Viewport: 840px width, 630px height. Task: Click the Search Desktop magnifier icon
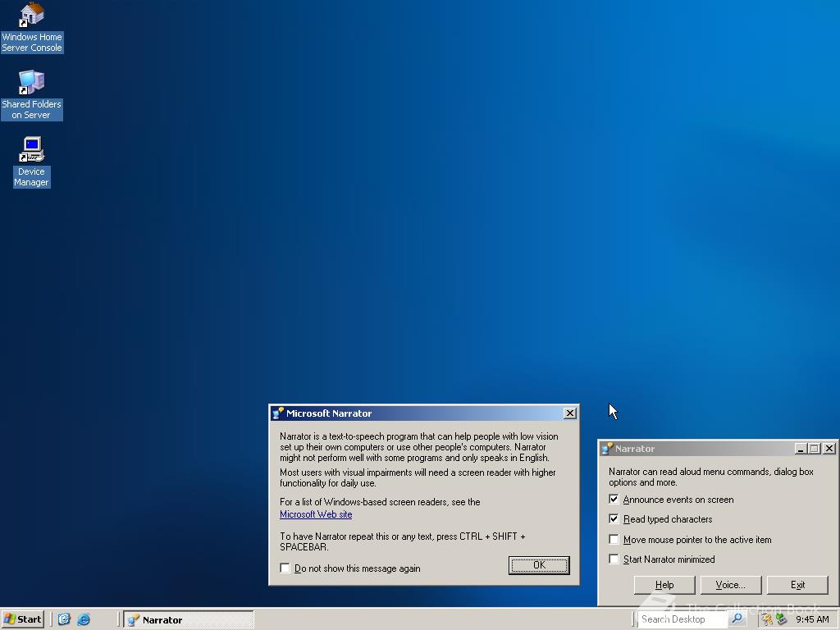coord(737,619)
